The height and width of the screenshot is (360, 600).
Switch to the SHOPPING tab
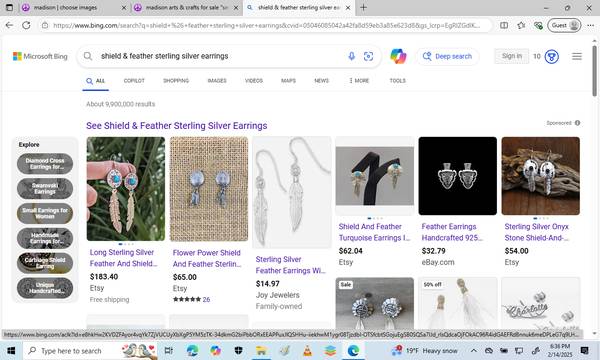pos(176,81)
